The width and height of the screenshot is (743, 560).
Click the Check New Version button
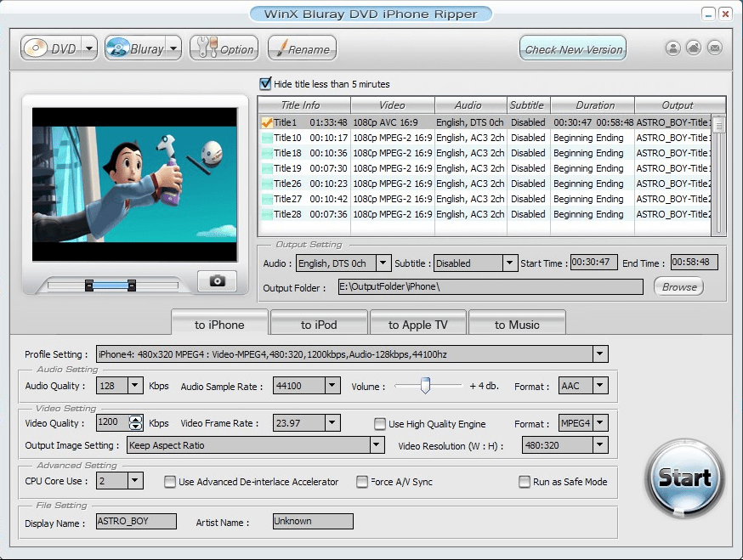click(573, 49)
